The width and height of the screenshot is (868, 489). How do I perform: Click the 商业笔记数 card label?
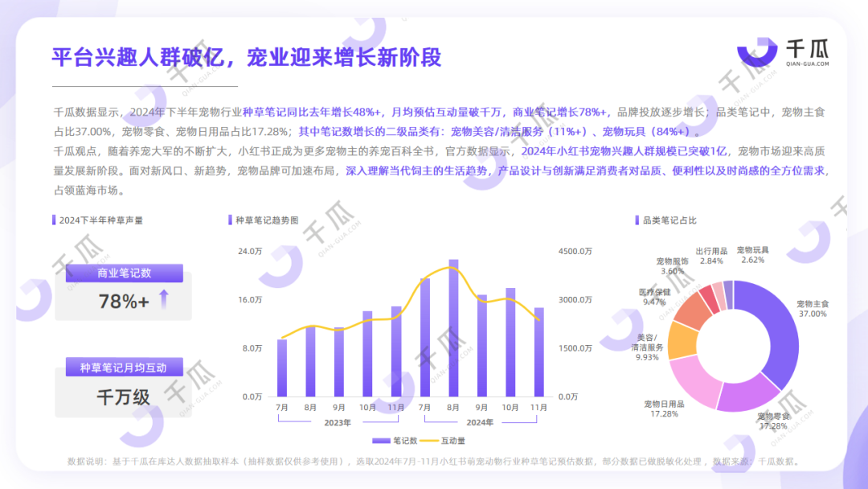tap(124, 273)
